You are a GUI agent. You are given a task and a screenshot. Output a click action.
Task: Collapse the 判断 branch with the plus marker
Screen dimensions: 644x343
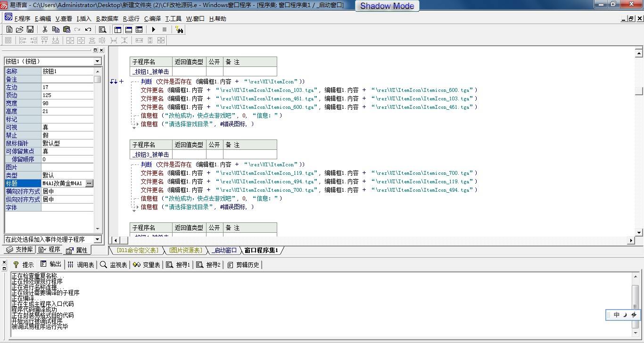point(121,82)
